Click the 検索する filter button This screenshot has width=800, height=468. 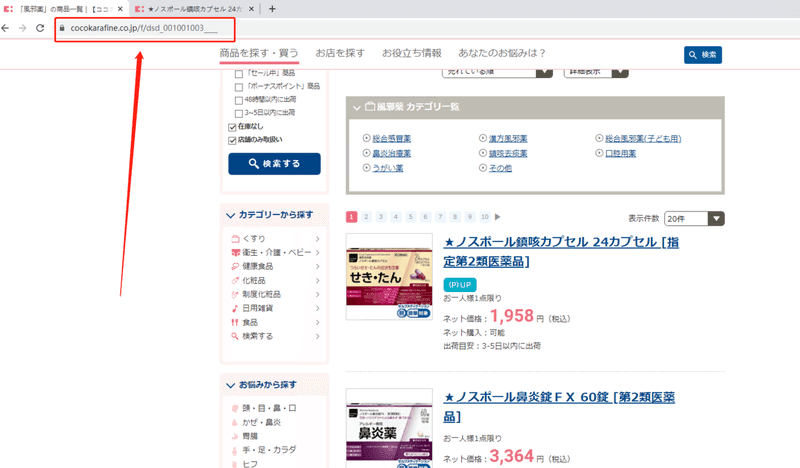[x=274, y=164]
